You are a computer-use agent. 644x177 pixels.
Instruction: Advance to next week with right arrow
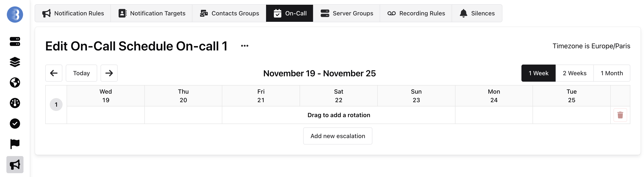point(109,73)
